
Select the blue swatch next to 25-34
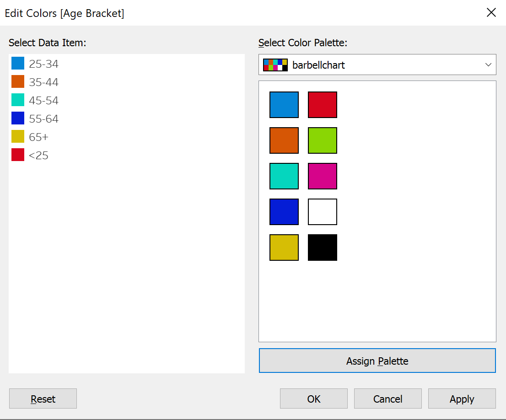(x=17, y=63)
